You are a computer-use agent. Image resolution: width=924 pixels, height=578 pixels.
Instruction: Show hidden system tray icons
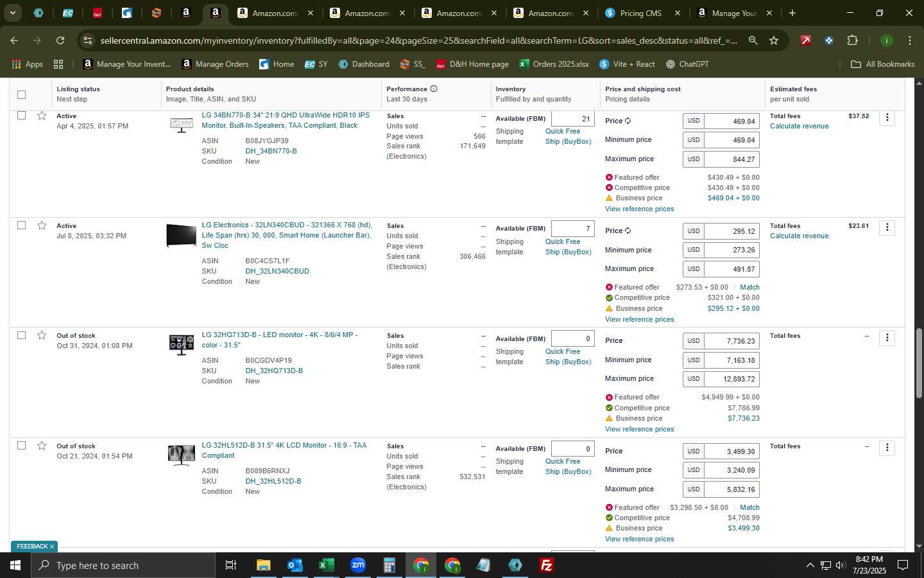point(810,565)
